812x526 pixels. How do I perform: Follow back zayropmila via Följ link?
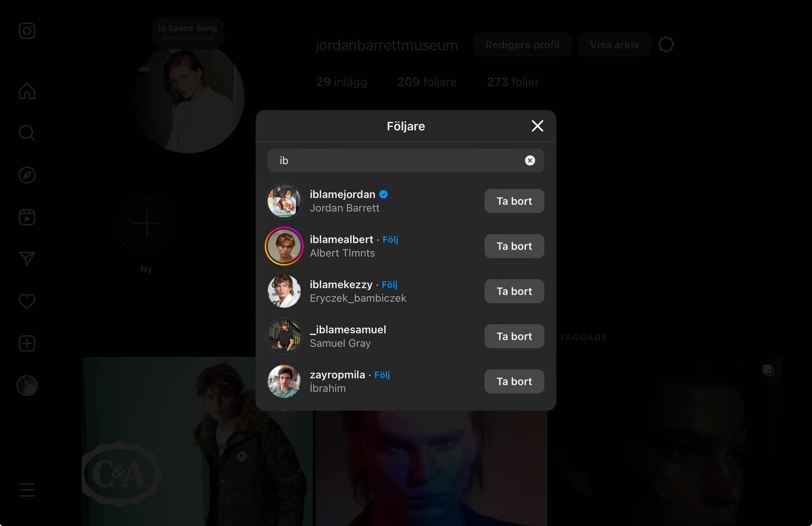382,375
